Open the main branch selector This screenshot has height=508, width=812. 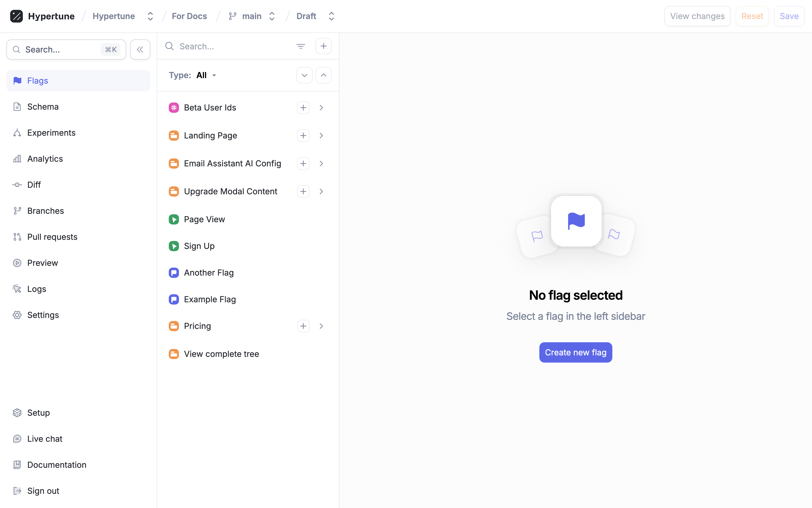[x=252, y=16]
